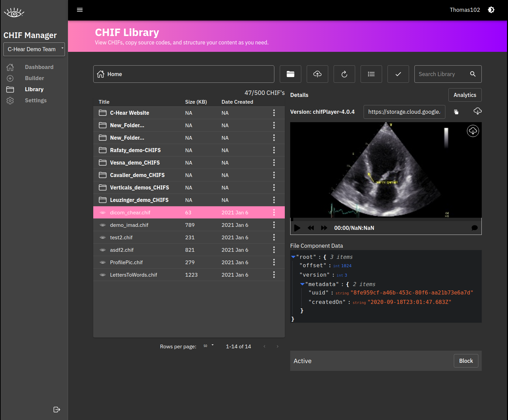
Task: Go to previous page arrow
Action: [x=265, y=346]
